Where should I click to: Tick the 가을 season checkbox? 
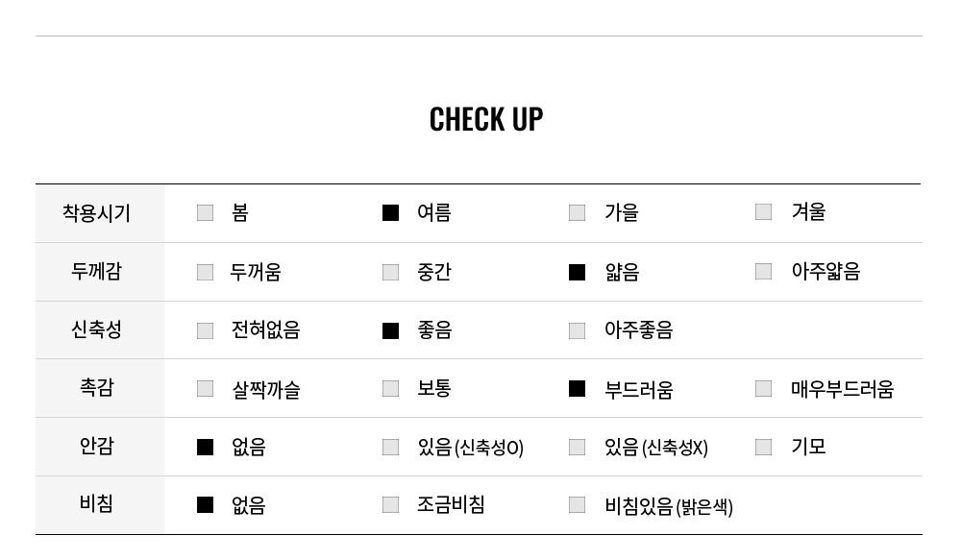point(577,212)
